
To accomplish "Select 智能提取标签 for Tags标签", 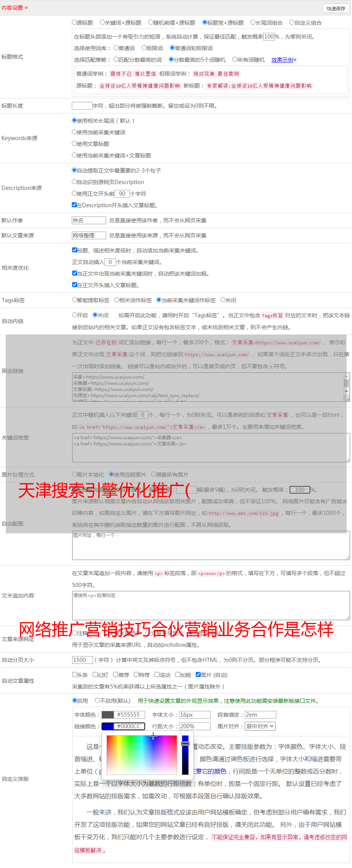I will pos(74,300).
